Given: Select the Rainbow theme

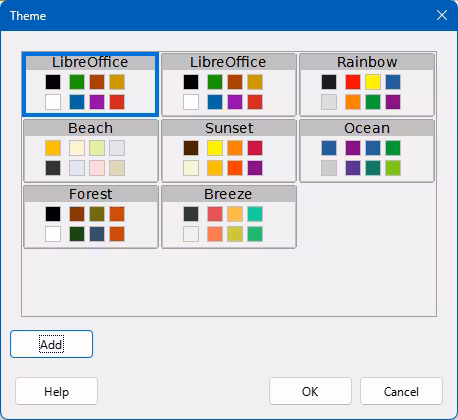Looking at the screenshot, I should click(367, 84).
